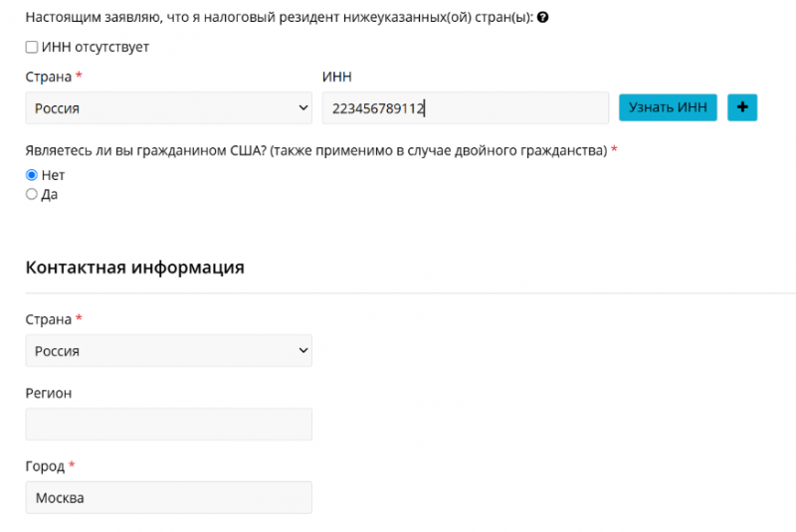Expand the Страна dropdown under Контактная информация
This screenshot has height=532, width=796.
coord(168,350)
